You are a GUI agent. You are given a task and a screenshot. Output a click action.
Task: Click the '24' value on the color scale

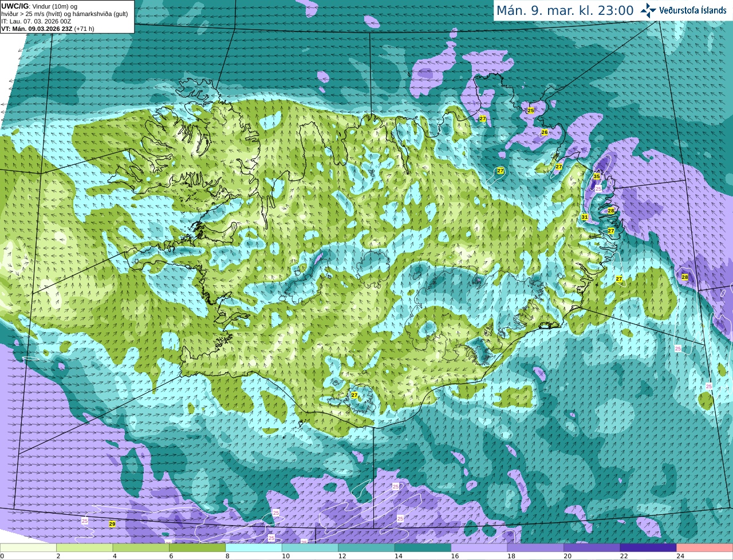coord(680,556)
